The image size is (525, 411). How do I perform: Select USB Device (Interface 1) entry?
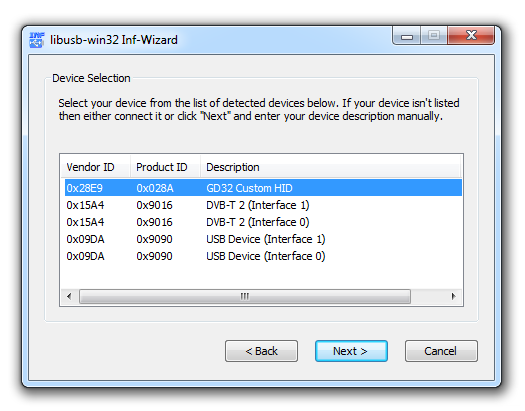click(x=263, y=239)
